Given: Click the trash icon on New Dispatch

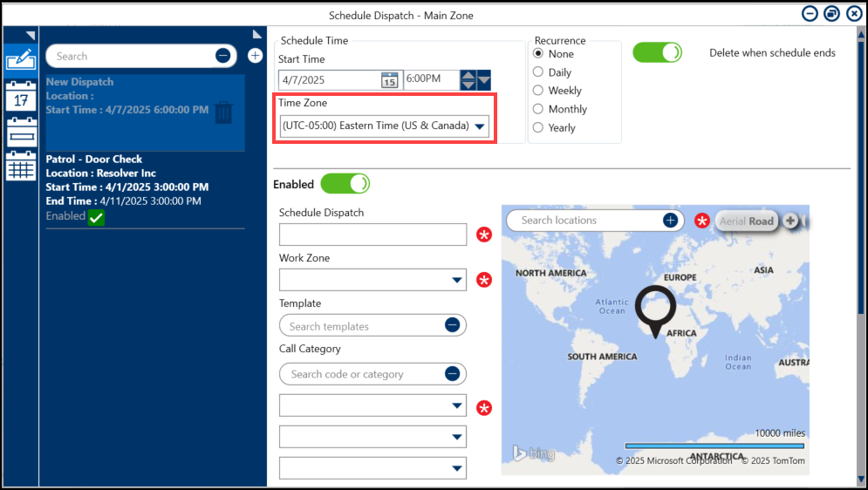Looking at the screenshot, I should point(223,112).
